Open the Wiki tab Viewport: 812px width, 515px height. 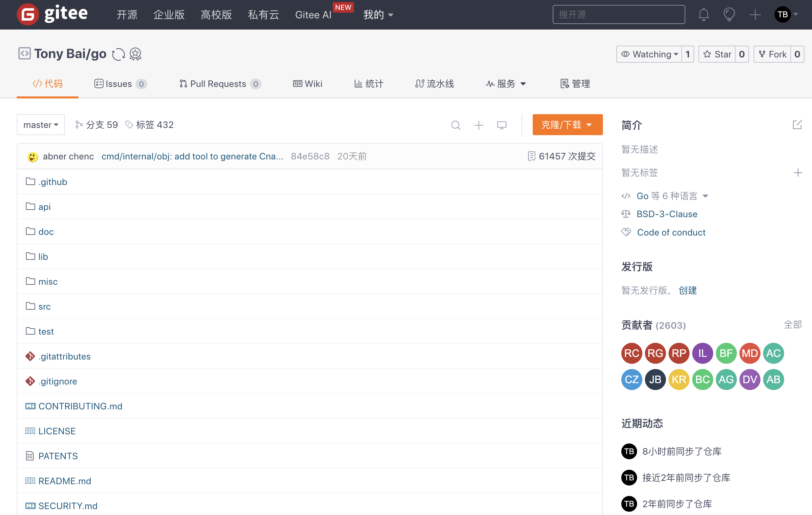[308, 84]
